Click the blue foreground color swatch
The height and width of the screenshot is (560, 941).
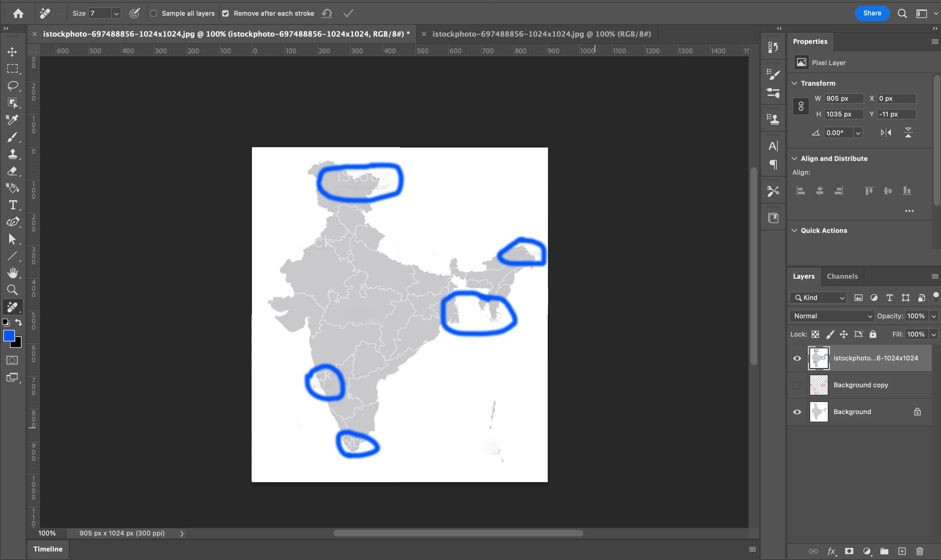9,336
